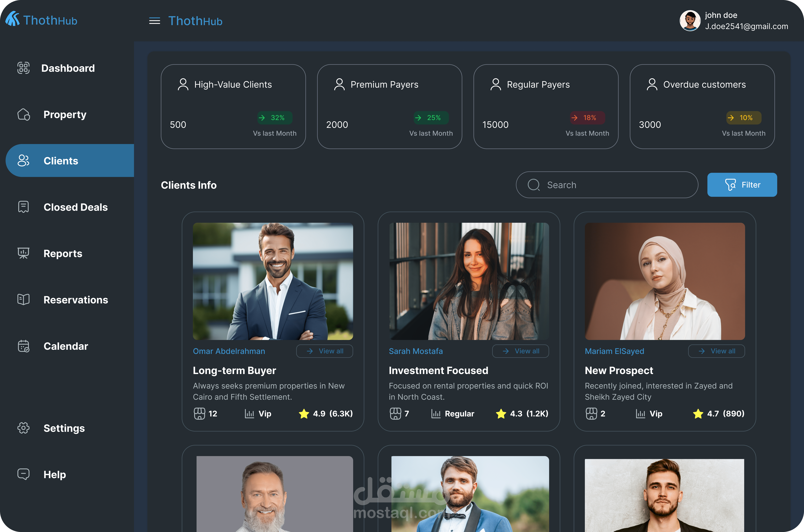
Task: Select the High-Value Clients card
Action: [233, 106]
